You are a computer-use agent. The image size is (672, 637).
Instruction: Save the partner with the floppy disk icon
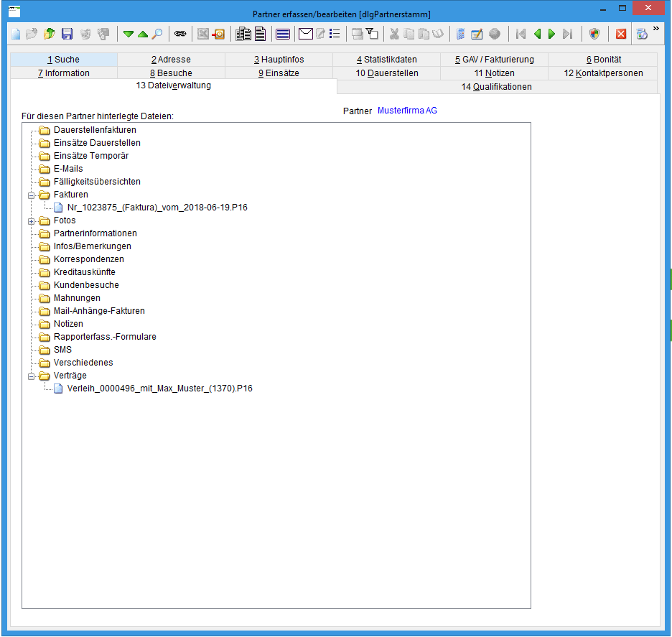[x=67, y=34]
